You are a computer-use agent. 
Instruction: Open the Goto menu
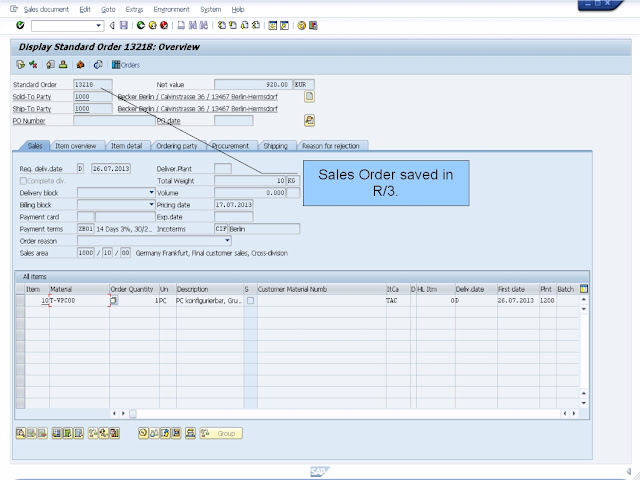(x=108, y=9)
